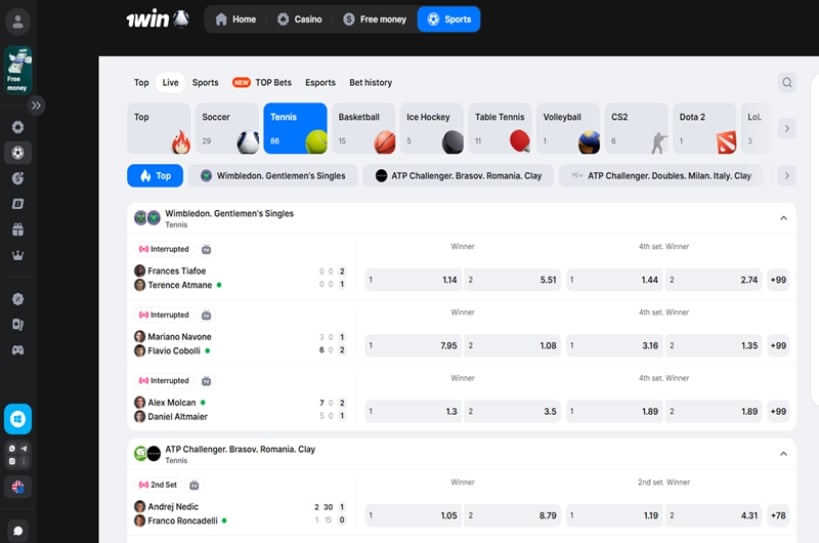Select Sports in top navigation
This screenshot has width=819, height=543.
[449, 19]
